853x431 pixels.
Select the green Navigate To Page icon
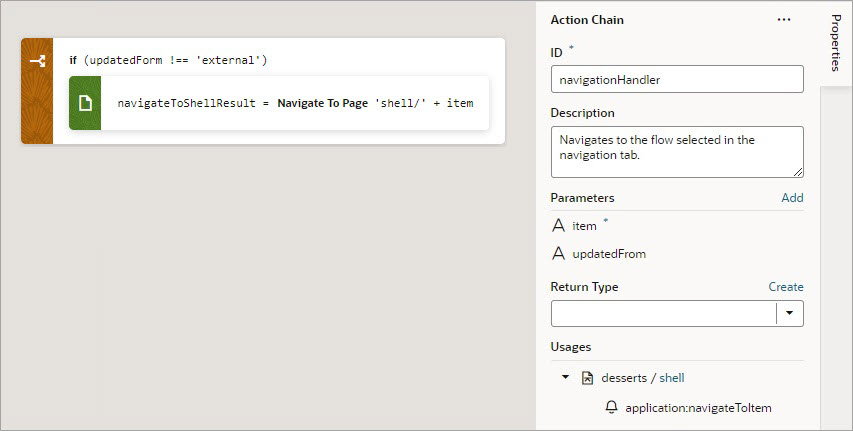[85, 103]
